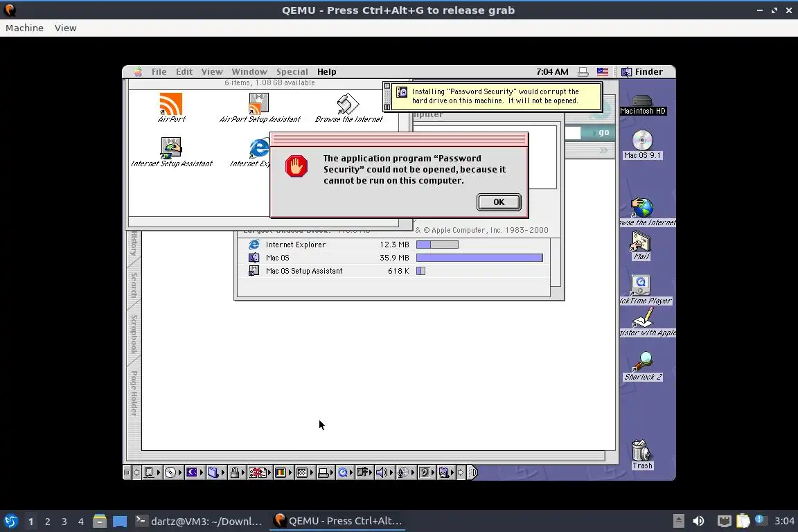Screen dimensions: 798x532
Task: Select the Internet Explorer alias in Finder window
Action: click(x=259, y=148)
